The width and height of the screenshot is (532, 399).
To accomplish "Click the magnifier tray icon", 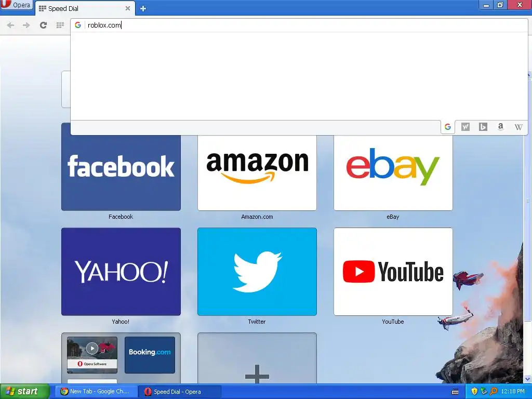I will point(494,392).
